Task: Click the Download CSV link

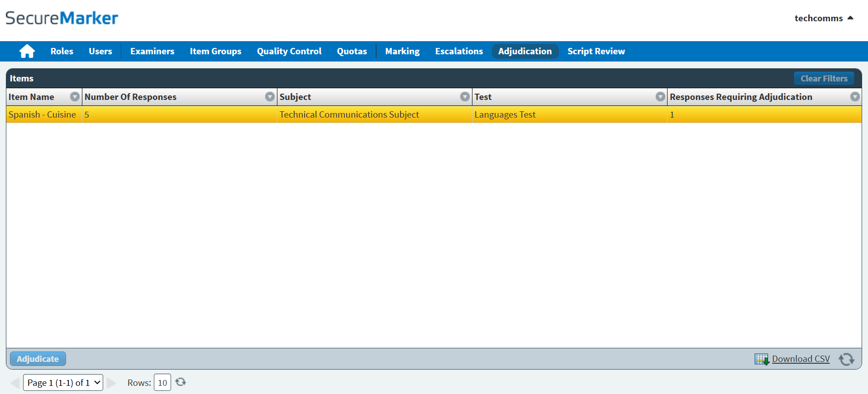Action: coord(801,359)
